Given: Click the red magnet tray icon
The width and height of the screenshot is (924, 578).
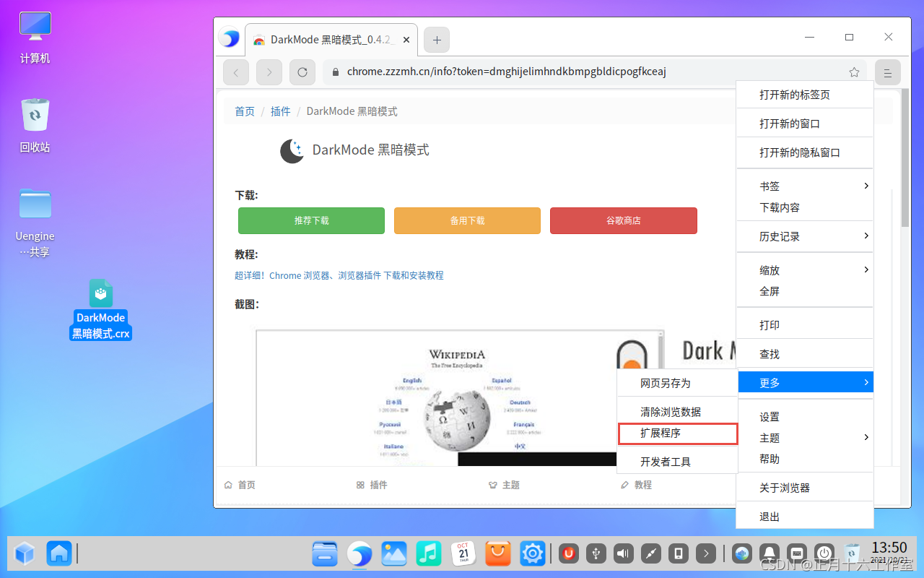Looking at the screenshot, I should click(569, 554).
